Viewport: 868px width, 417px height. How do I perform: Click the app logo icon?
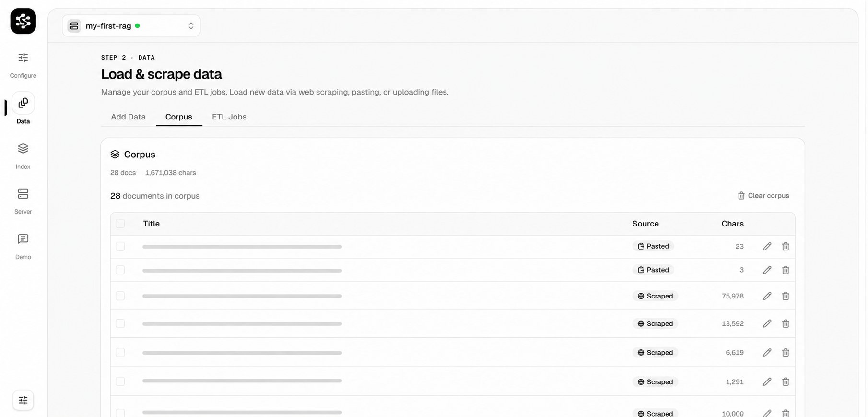coord(23,21)
